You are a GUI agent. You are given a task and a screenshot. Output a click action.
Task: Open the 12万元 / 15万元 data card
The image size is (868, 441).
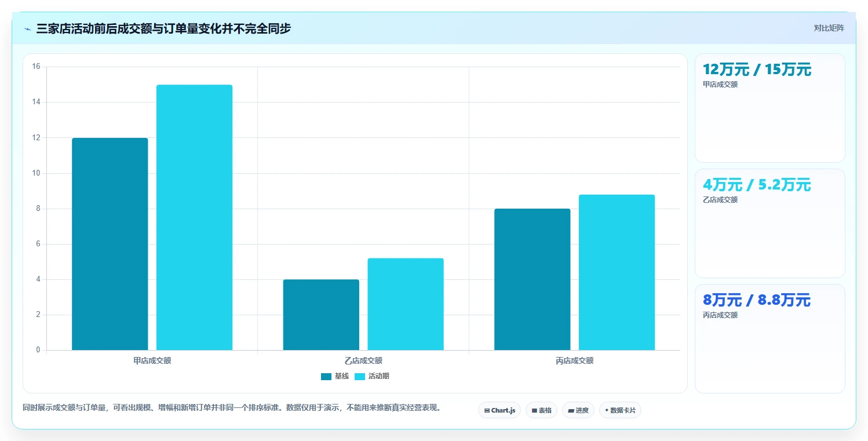770,108
